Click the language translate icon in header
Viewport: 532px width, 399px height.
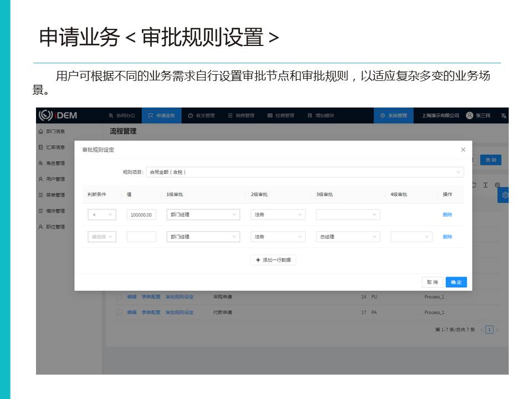click(503, 116)
